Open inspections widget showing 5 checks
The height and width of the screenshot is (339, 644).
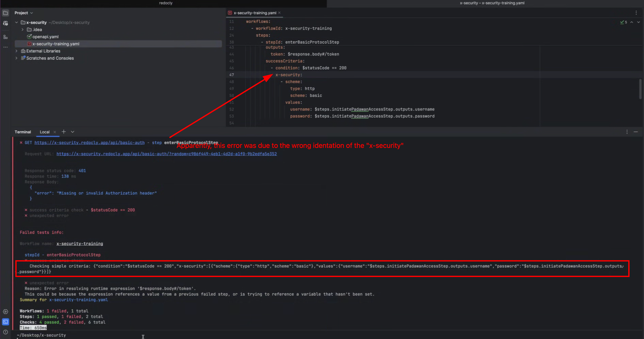coord(623,22)
